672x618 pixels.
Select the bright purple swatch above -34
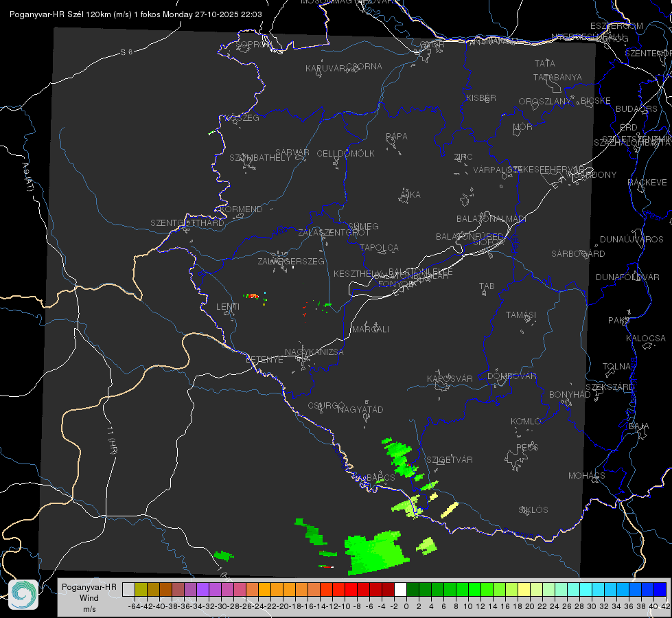click(x=202, y=589)
